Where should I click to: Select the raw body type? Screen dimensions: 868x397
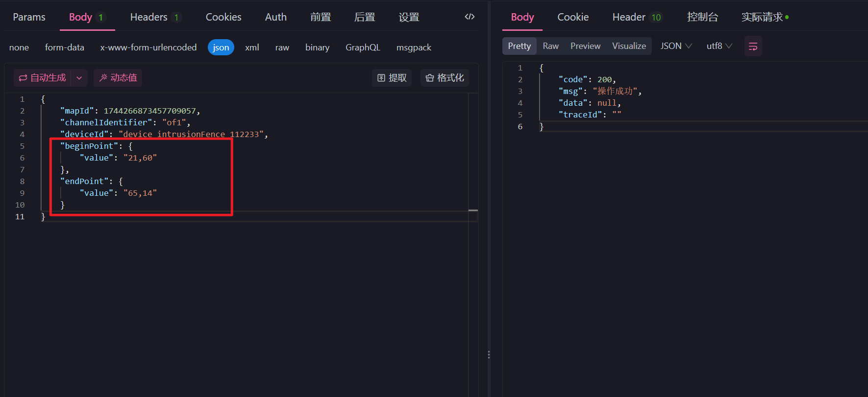[282, 47]
